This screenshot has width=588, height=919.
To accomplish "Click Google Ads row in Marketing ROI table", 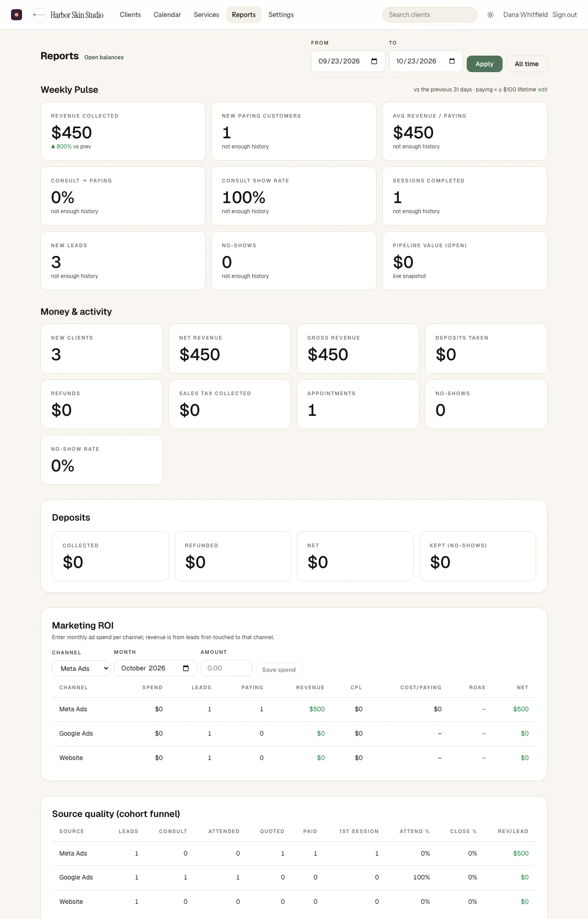I will pos(294,734).
